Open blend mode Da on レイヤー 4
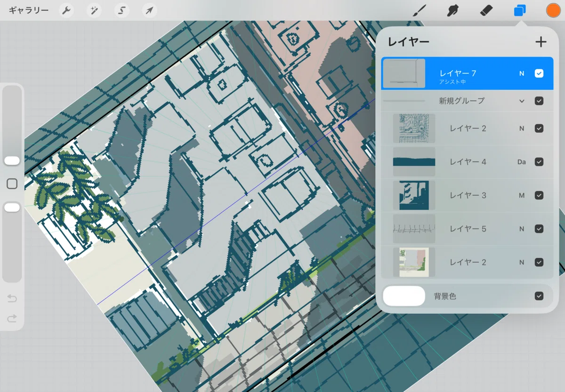The image size is (565, 392). (522, 162)
